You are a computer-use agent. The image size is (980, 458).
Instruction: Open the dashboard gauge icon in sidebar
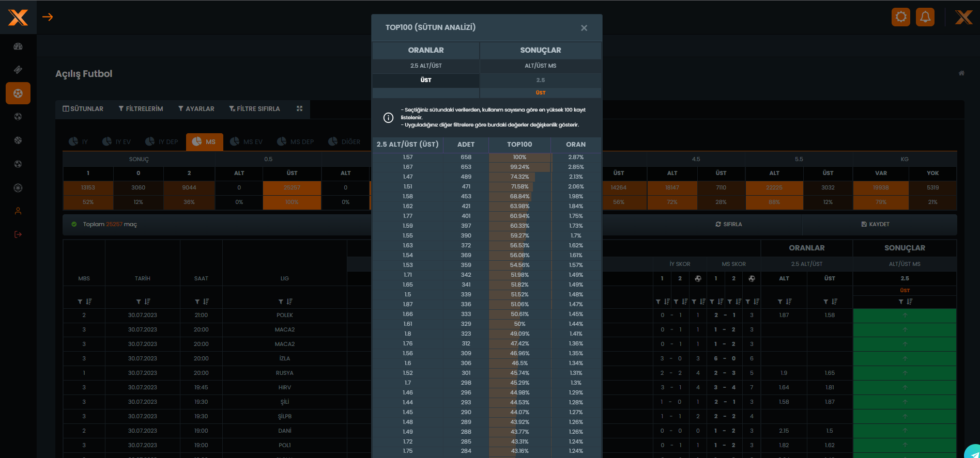point(18,46)
